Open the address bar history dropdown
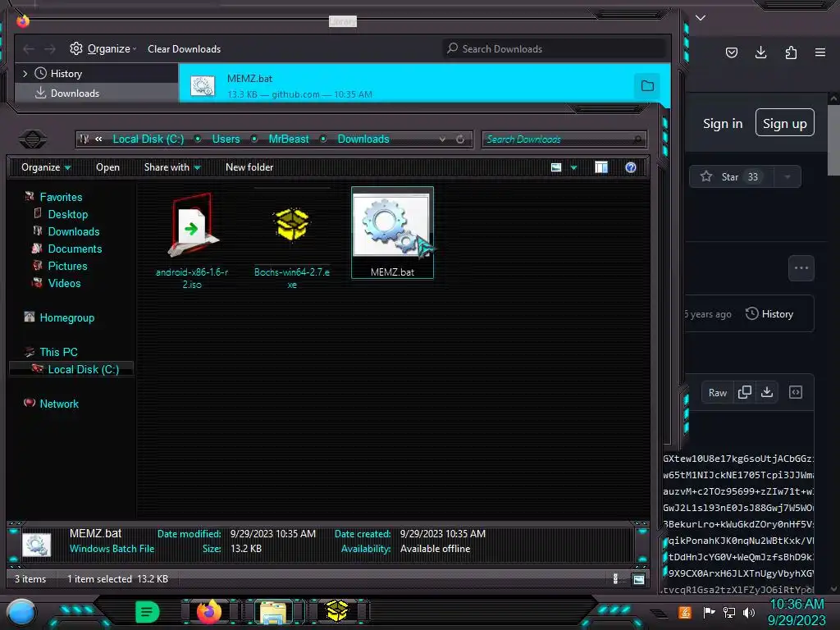 pos(442,139)
